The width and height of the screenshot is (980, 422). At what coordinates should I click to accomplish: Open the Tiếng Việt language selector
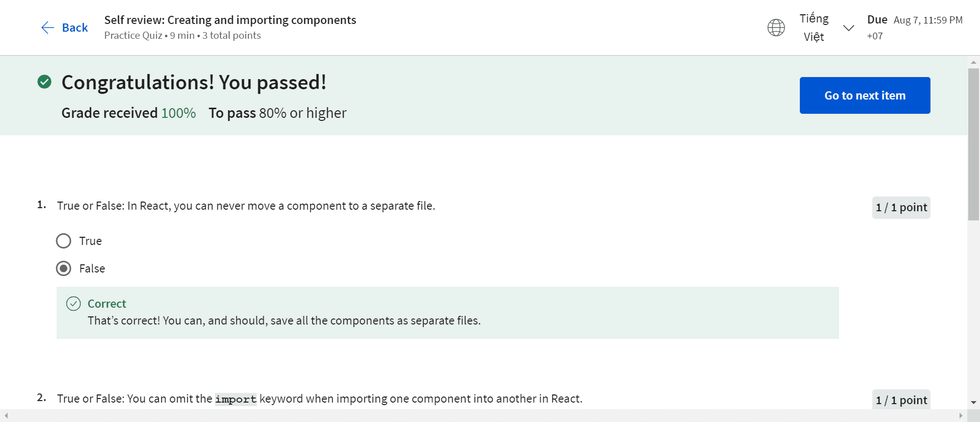pyautogui.click(x=814, y=28)
